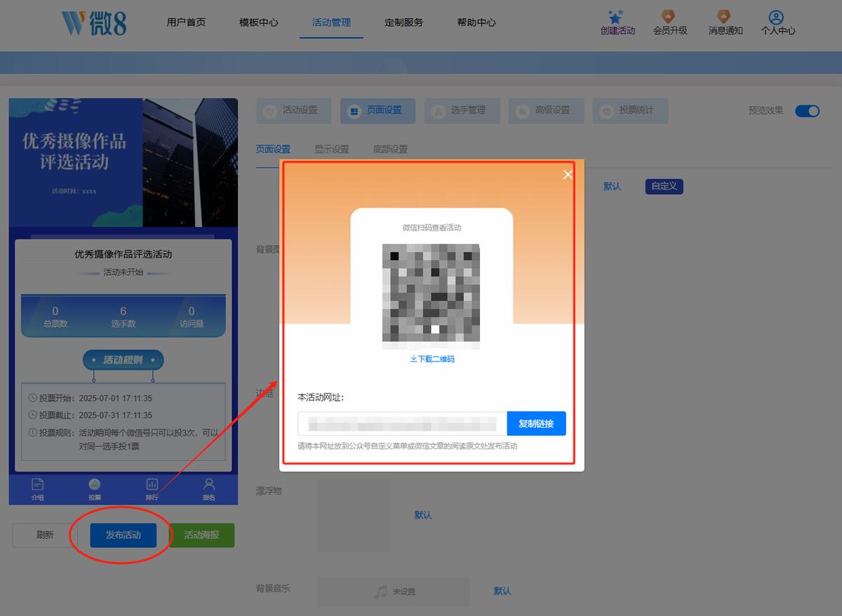Viewport: 842px width, 616px height.
Task: Open 会员升级 badge icon
Action: 669,18
